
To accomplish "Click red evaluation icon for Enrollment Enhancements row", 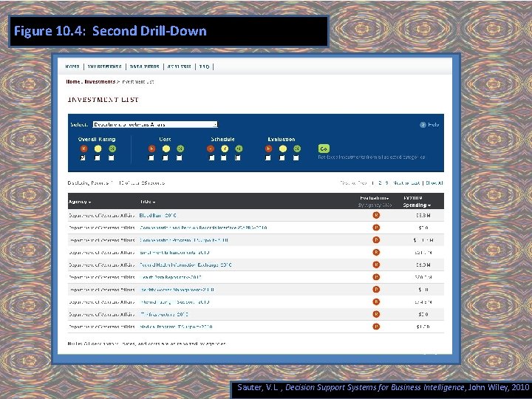I will (x=376, y=252).
